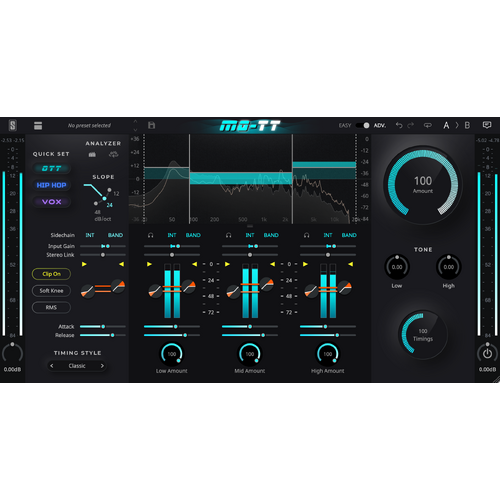Image resolution: width=500 pixels, height=500 pixels.
Task: Solo the high band with headphones icon
Action: coord(307,235)
